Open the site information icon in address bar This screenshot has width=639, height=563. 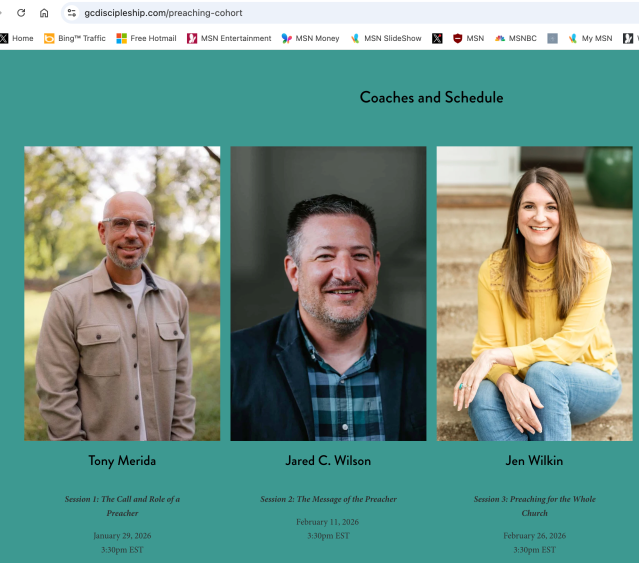click(72, 13)
